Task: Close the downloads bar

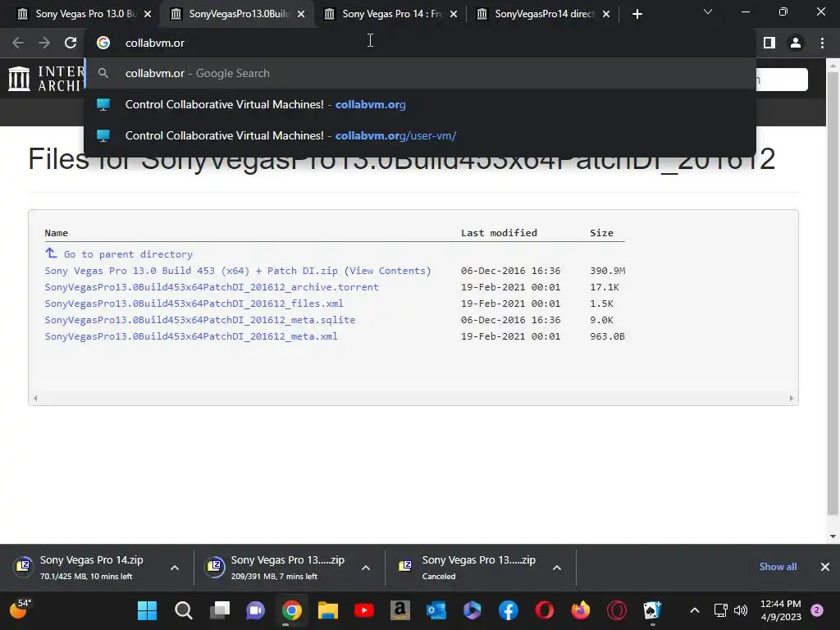Action: pyautogui.click(x=825, y=567)
